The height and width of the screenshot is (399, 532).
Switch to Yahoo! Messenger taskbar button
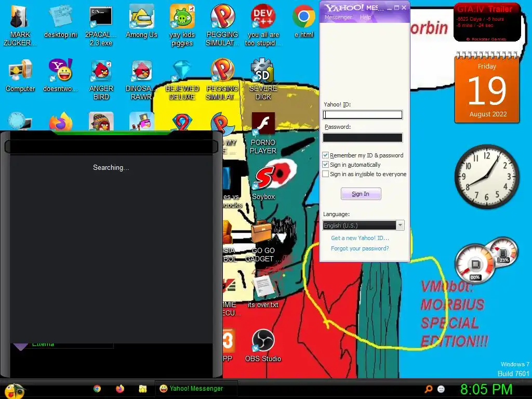pos(196,389)
